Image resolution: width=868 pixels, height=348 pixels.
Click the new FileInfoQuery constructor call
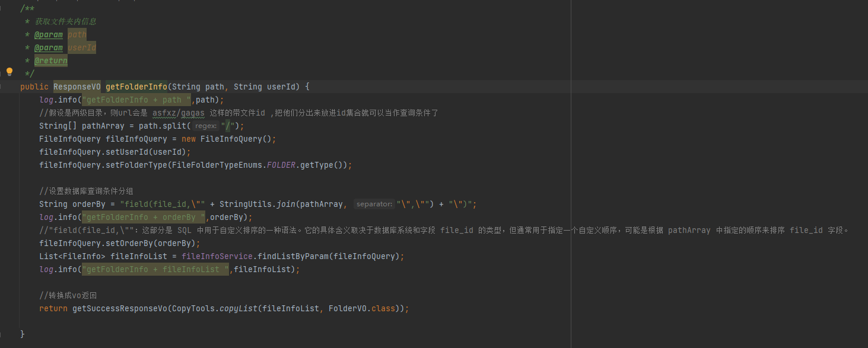click(236, 138)
